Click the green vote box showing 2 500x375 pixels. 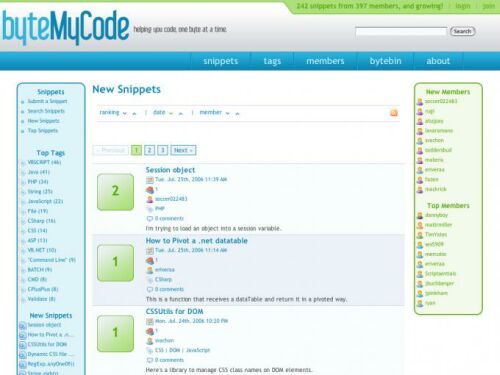click(115, 192)
